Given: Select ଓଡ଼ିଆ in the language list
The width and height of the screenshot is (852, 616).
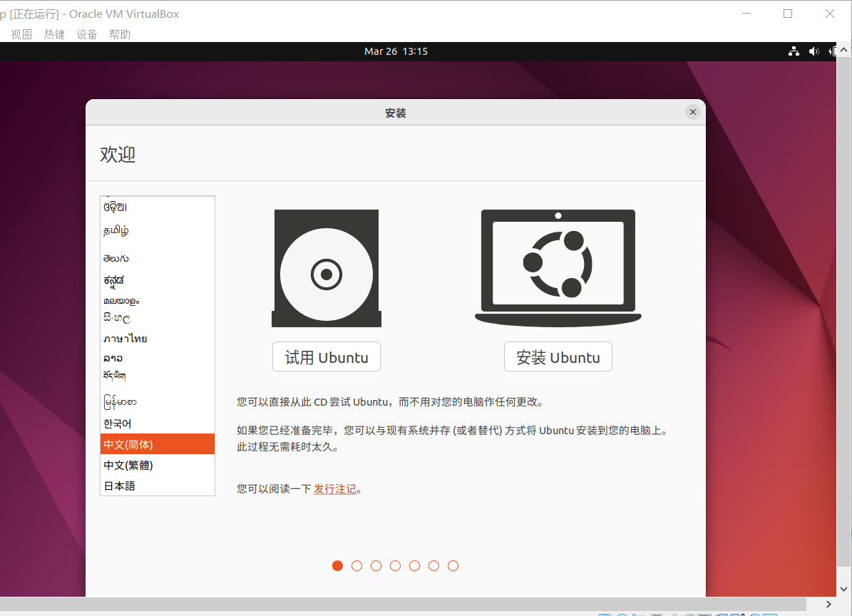Looking at the screenshot, I should [158, 207].
